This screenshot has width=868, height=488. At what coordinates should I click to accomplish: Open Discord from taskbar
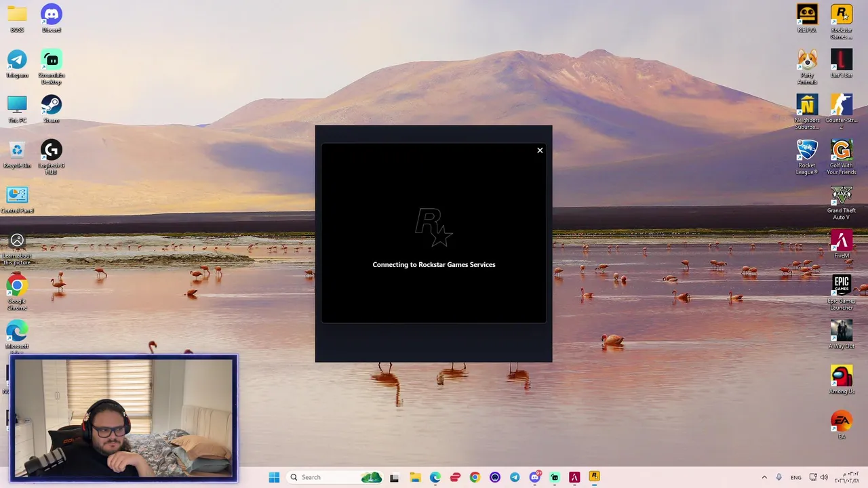534,477
